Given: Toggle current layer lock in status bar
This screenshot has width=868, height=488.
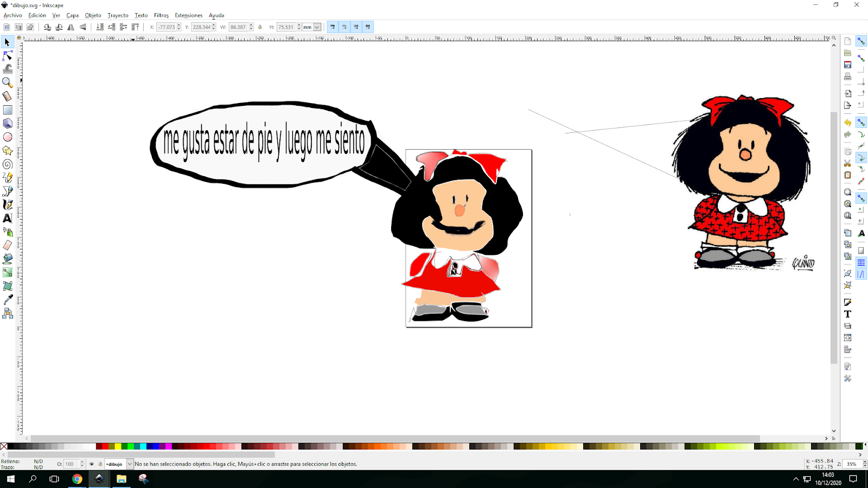Looking at the screenshot, I should click(x=100, y=464).
